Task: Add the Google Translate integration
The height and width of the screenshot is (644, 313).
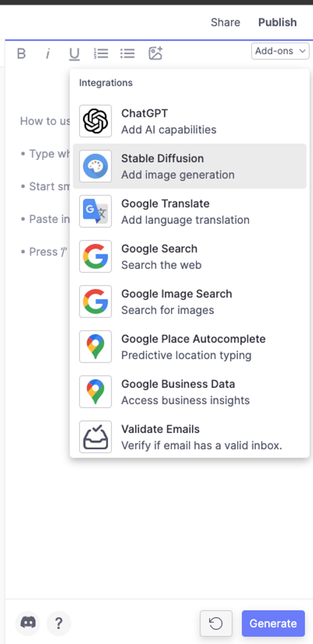Action: pyautogui.click(x=189, y=211)
